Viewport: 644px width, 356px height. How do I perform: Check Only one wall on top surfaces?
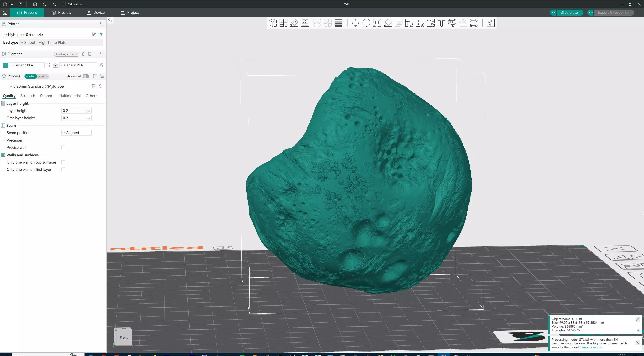click(x=63, y=162)
